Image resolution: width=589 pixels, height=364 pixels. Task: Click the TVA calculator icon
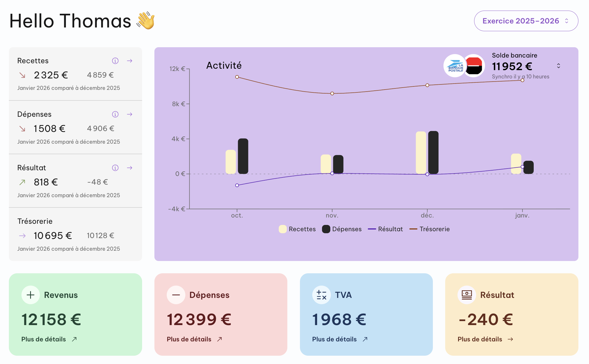(x=321, y=295)
